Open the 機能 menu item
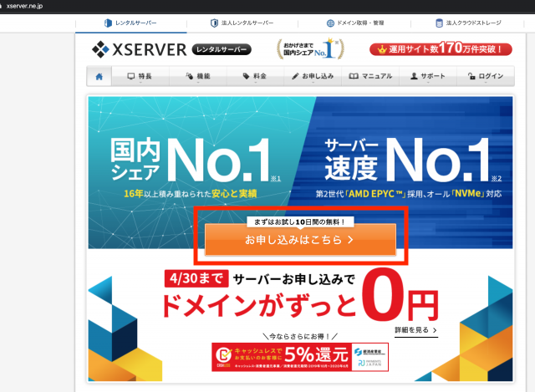The height and width of the screenshot is (392, 535). tap(198, 76)
